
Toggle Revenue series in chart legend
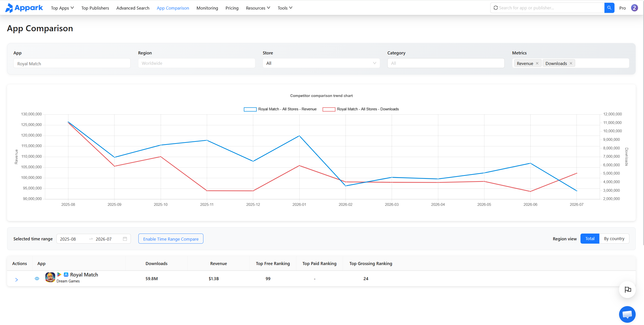(280, 109)
